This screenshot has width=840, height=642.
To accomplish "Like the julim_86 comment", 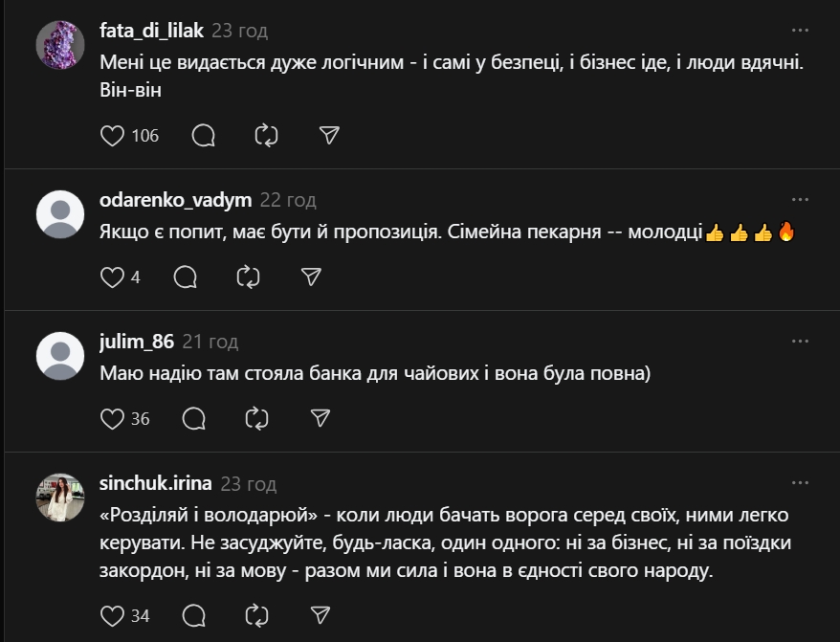I will pyautogui.click(x=113, y=418).
